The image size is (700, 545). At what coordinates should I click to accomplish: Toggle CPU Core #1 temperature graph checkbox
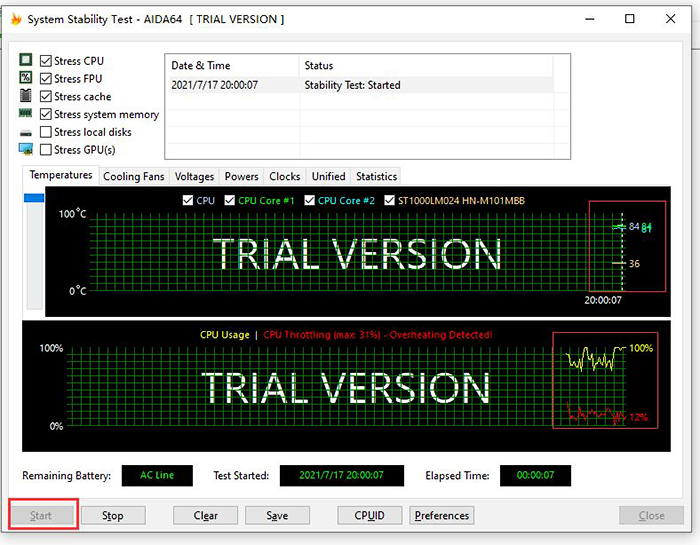coord(230,200)
